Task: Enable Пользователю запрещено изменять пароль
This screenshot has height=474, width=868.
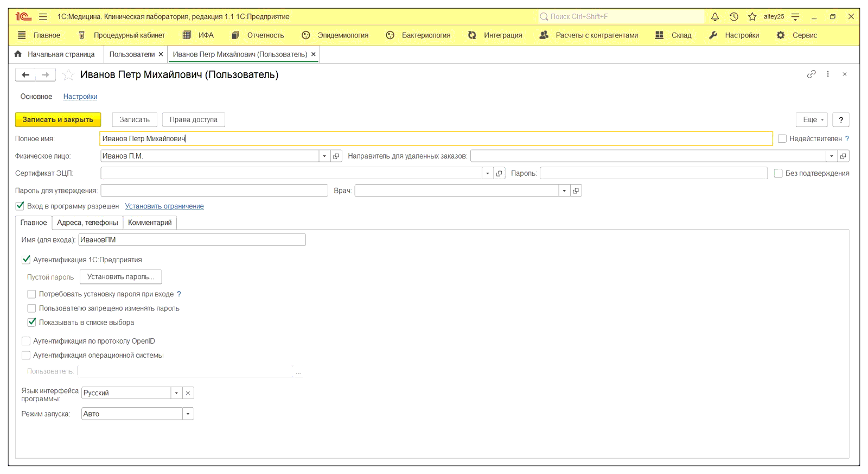Action: pos(31,308)
